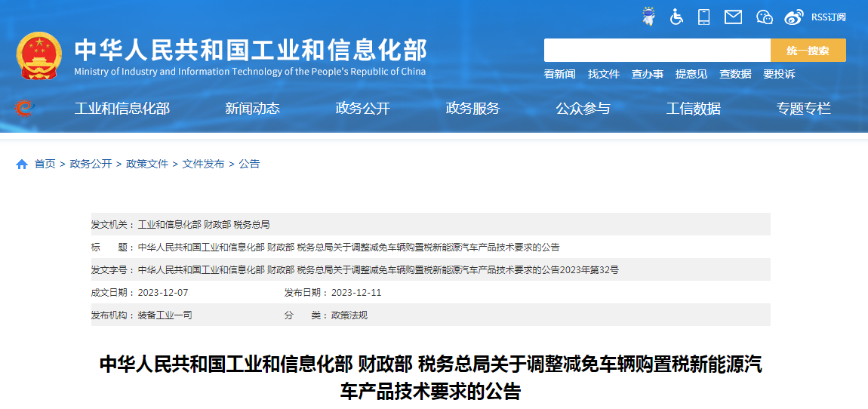This screenshot has height=409, width=868.
Task: Open the WeChat icon
Action: [x=765, y=17]
